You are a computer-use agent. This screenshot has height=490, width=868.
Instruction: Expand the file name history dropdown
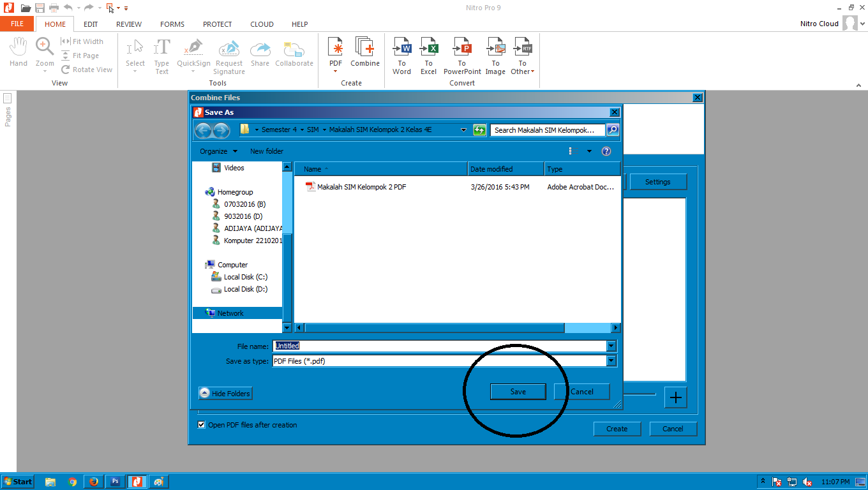[x=611, y=345]
